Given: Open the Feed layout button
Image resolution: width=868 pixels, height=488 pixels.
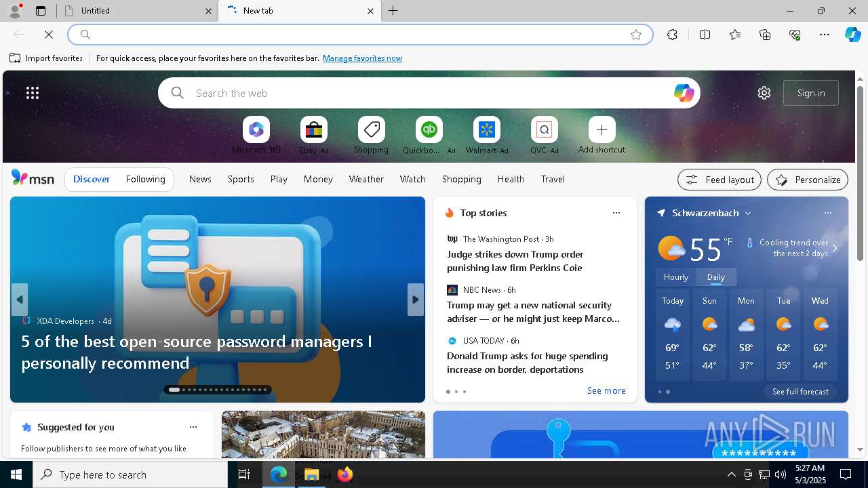Looking at the screenshot, I should [719, 180].
